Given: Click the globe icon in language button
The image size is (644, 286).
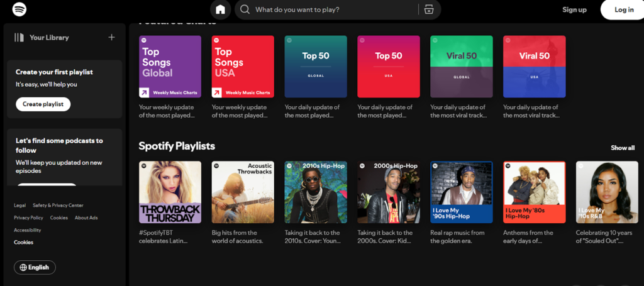Looking at the screenshot, I should (x=23, y=268).
